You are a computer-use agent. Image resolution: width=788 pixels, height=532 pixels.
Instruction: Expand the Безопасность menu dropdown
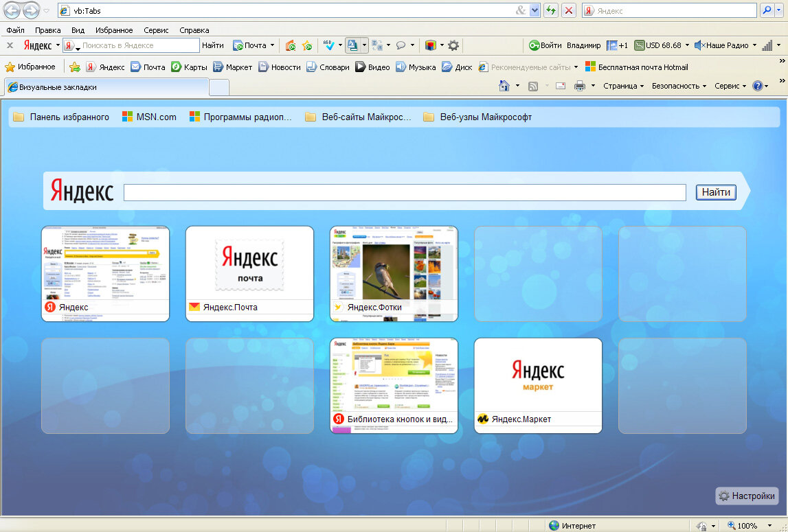(679, 86)
